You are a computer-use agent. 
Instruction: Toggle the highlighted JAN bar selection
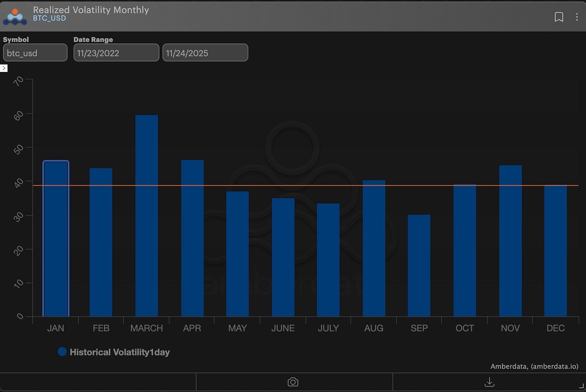click(x=56, y=237)
